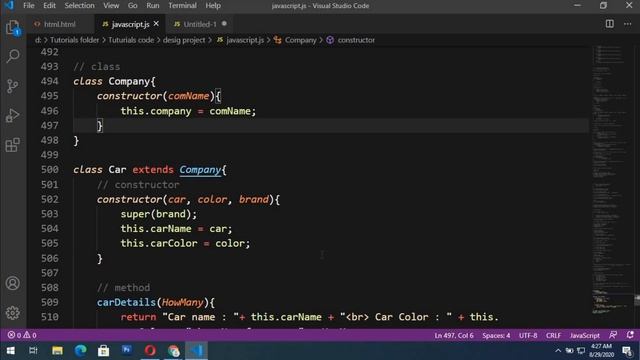Open the Help menu
Image resolution: width=640 pixels, height=360 pixels.
coord(213,6)
